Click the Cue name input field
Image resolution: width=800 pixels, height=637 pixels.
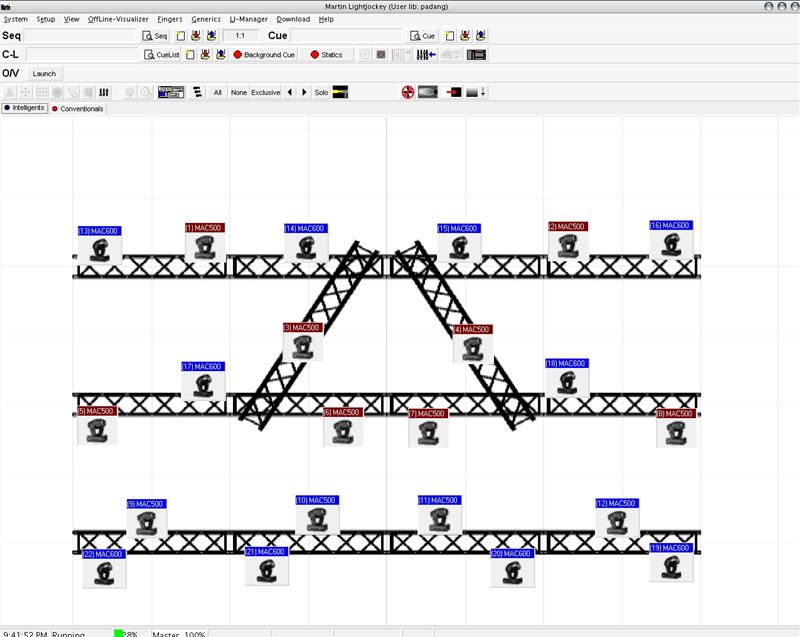pyautogui.click(x=347, y=36)
